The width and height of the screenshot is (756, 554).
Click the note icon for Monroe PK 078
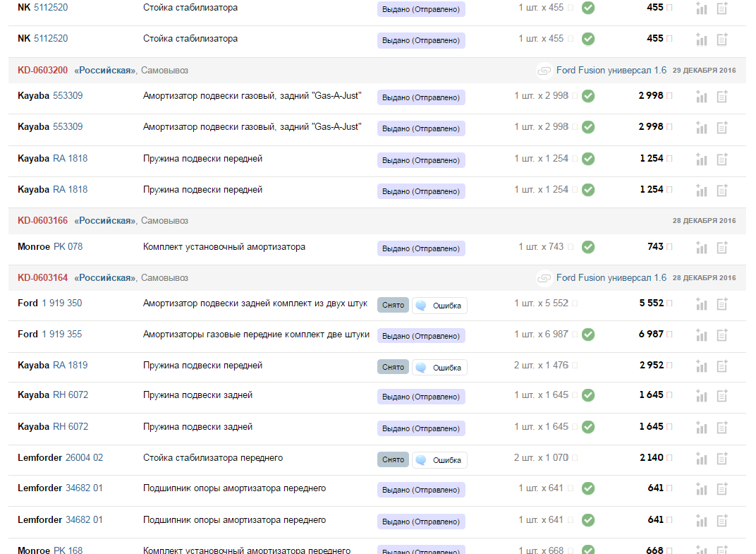[x=721, y=248]
